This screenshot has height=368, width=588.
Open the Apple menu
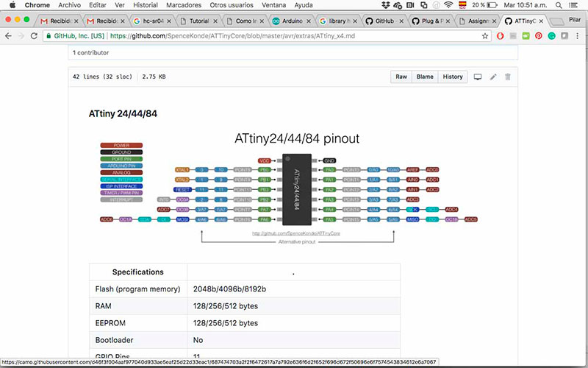point(12,5)
